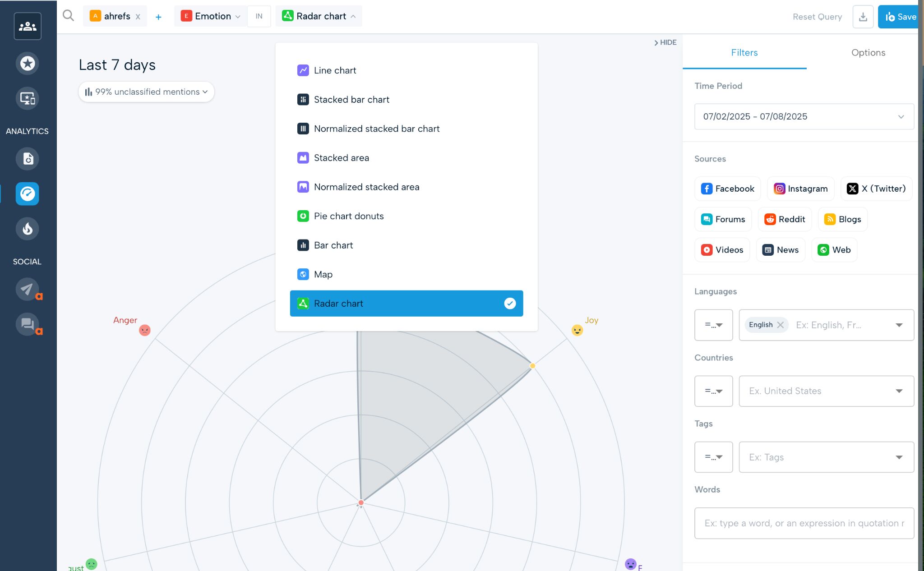
Task: Switch to the Options tab
Action: click(868, 53)
